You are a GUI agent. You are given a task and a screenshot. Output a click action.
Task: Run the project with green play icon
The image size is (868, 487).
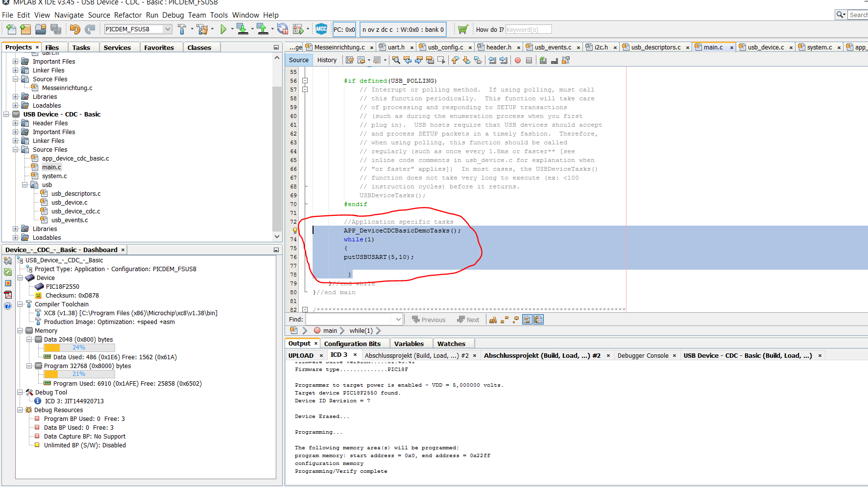(x=223, y=29)
